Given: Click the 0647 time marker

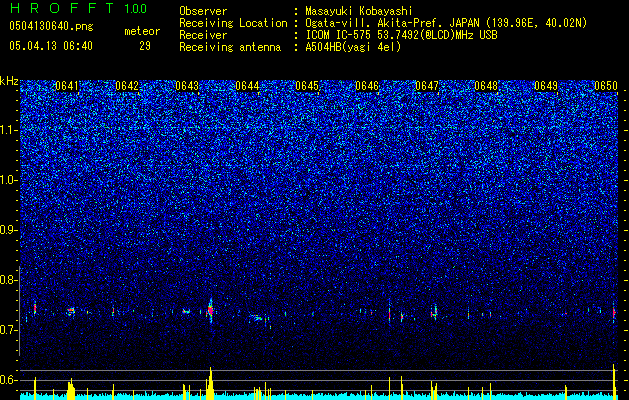Looking at the screenshot, I should pyautogui.click(x=427, y=86).
